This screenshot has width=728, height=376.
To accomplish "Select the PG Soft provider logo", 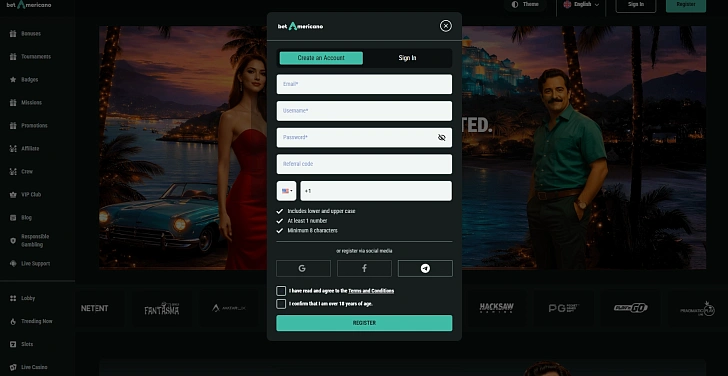I will point(564,308).
